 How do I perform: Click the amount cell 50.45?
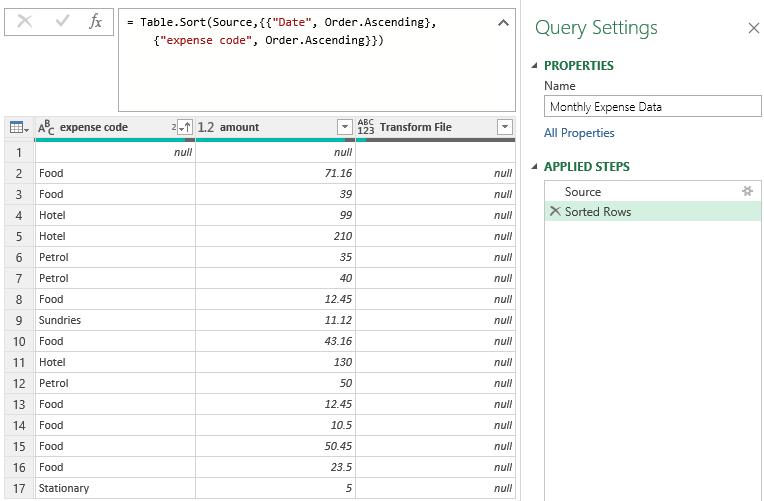[275, 446]
